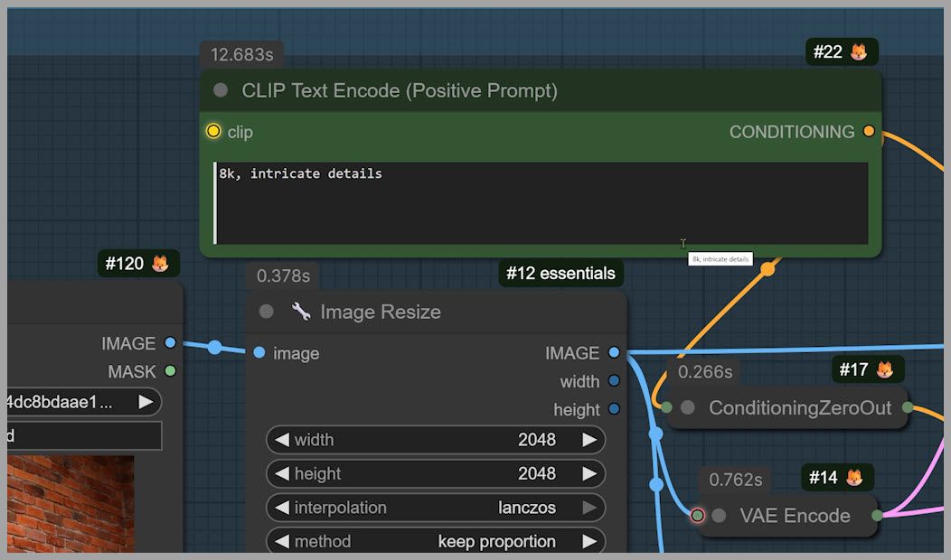Toggle collapse dot on ConditioningZeroOut node
The image size is (951, 560).
[x=688, y=407]
